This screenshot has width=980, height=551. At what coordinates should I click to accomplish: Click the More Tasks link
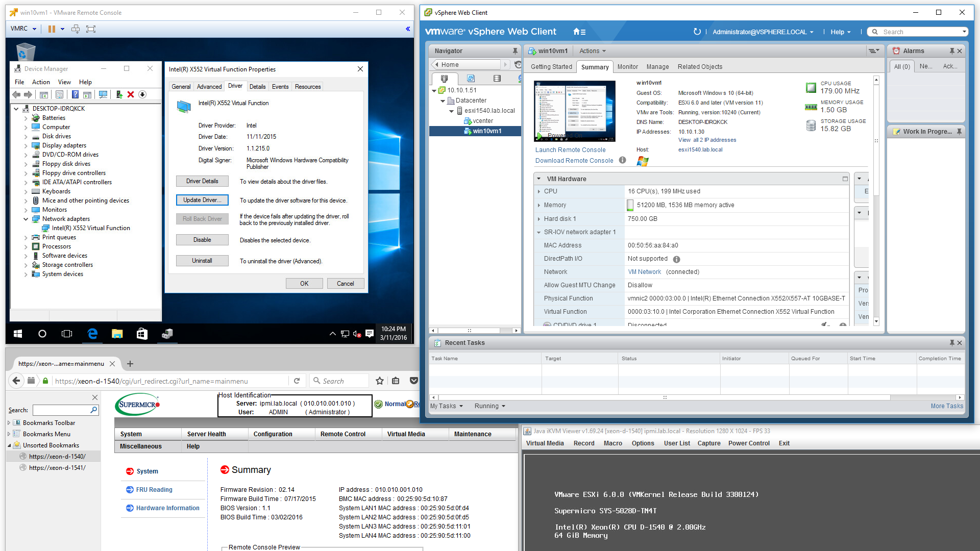[x=947, y=406]
